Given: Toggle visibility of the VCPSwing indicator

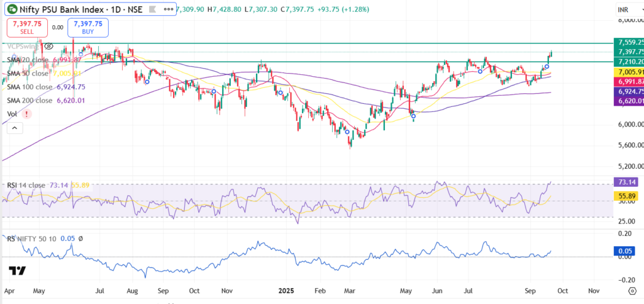Looking at the screenshot, I should coord(49,47).
